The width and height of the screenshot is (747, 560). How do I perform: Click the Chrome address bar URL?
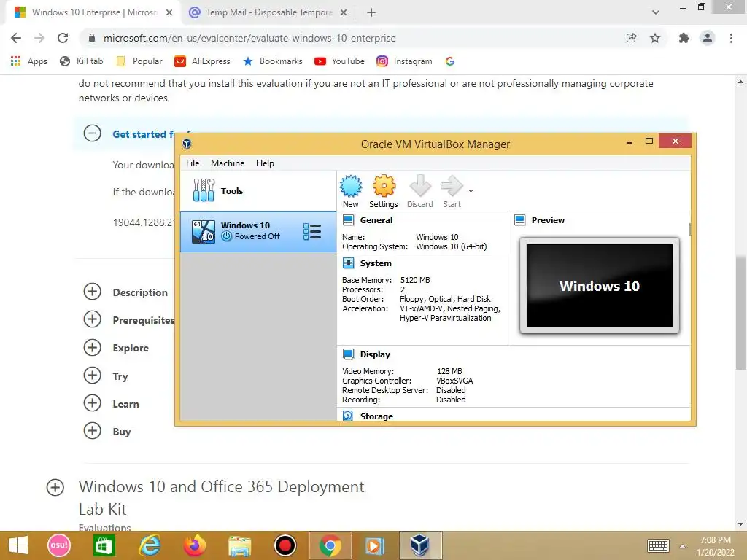(x=249, y=38)
